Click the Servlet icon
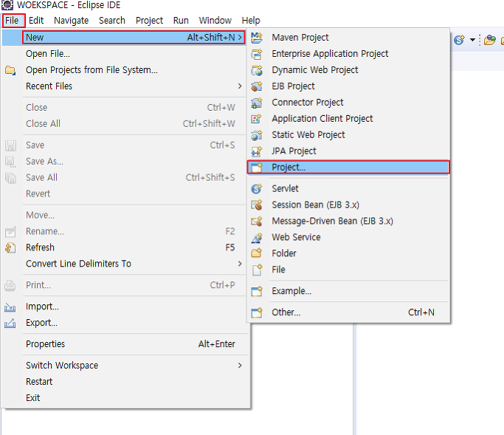504x435 pixels. coord(257,188)
